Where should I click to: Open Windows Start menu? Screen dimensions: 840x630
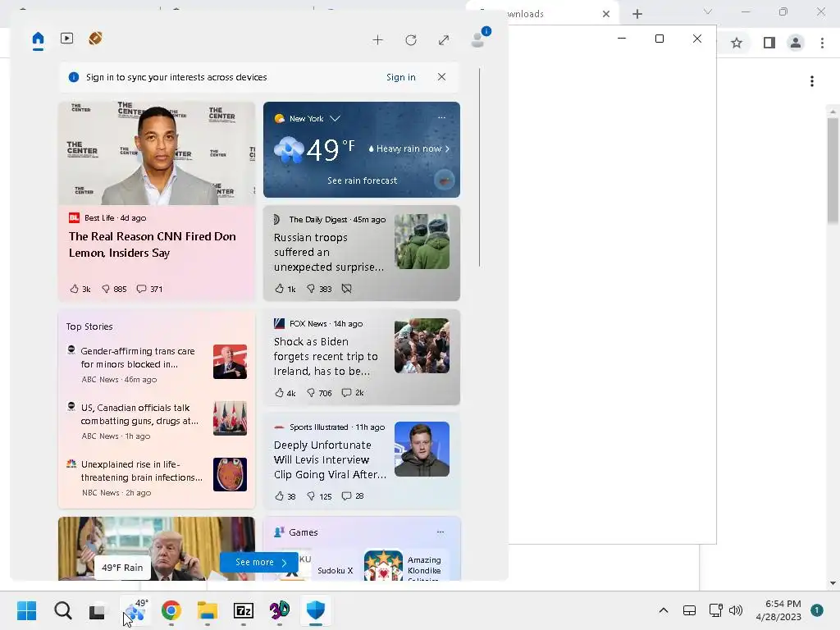tap(26, 610)
